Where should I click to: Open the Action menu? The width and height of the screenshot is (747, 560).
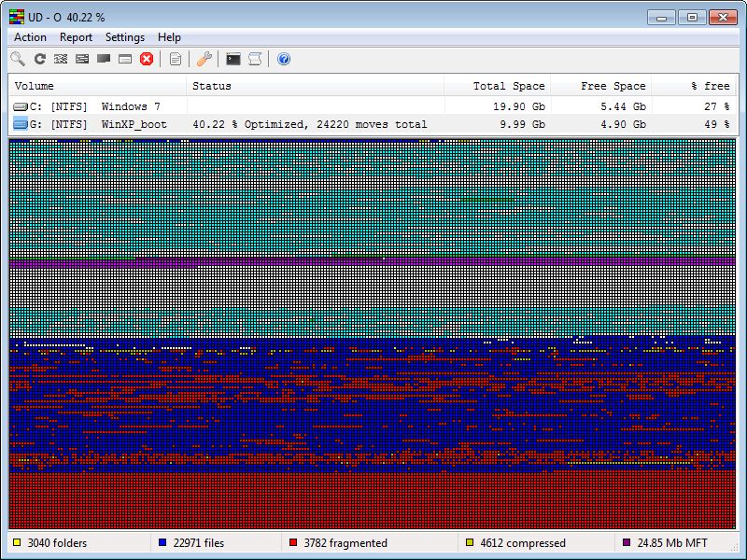click(30, 37)
